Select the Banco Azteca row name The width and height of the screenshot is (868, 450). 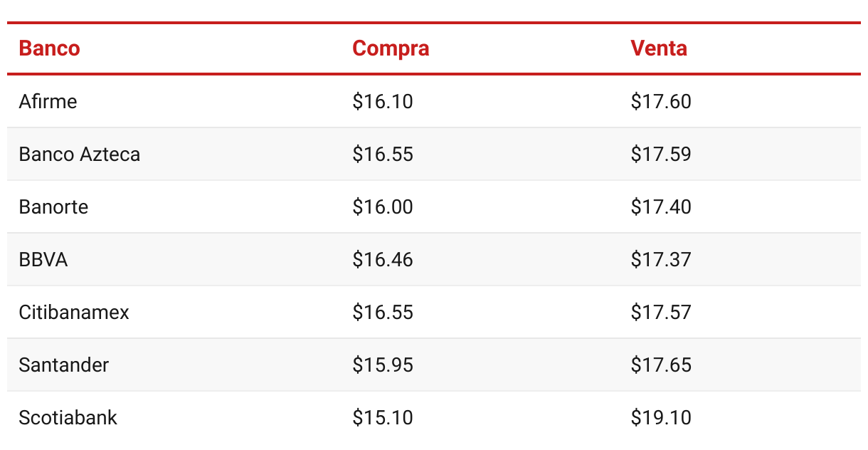(79, 154)
